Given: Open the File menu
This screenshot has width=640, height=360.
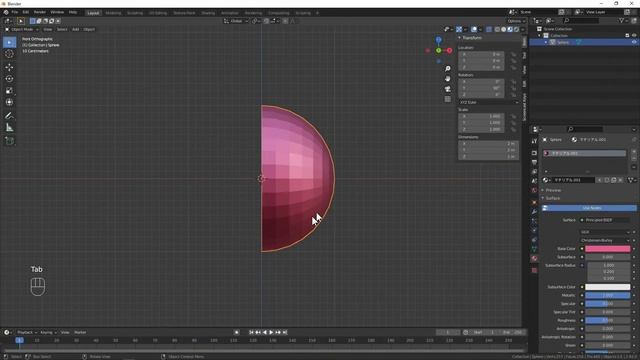Looking at the screenshot, I should [x=15, y=12].
